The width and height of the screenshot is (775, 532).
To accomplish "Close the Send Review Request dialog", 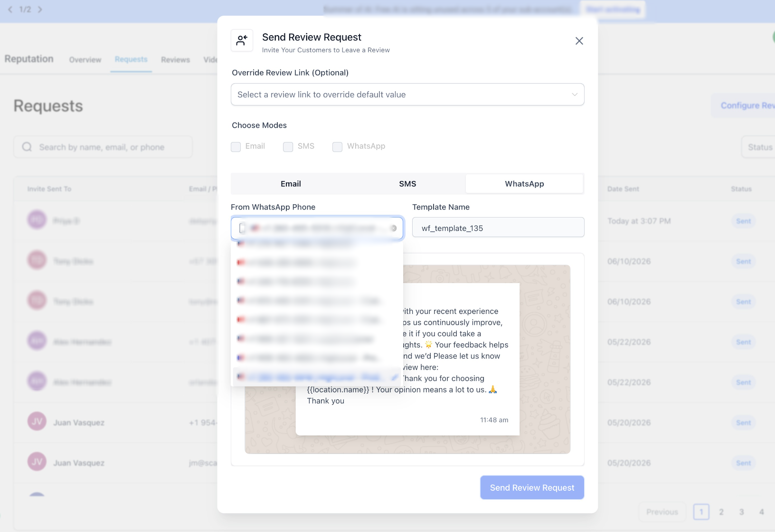I will pos(579,41).
